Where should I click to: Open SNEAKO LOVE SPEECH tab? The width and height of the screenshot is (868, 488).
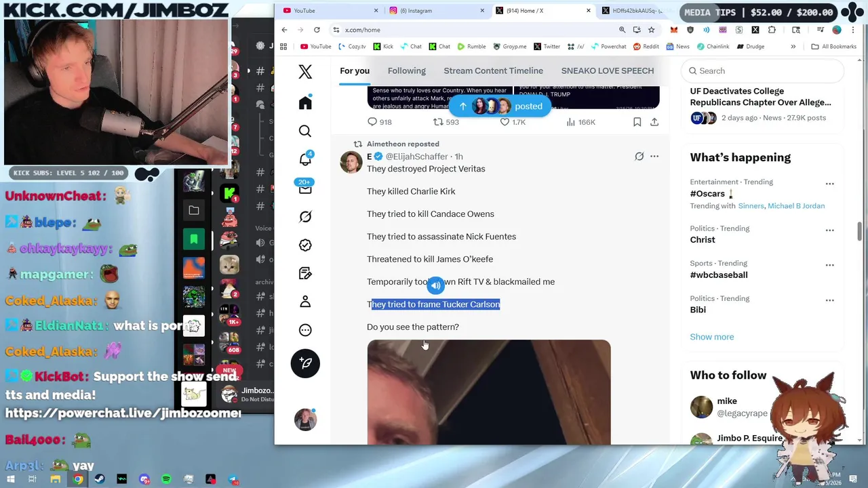point(608,70)
